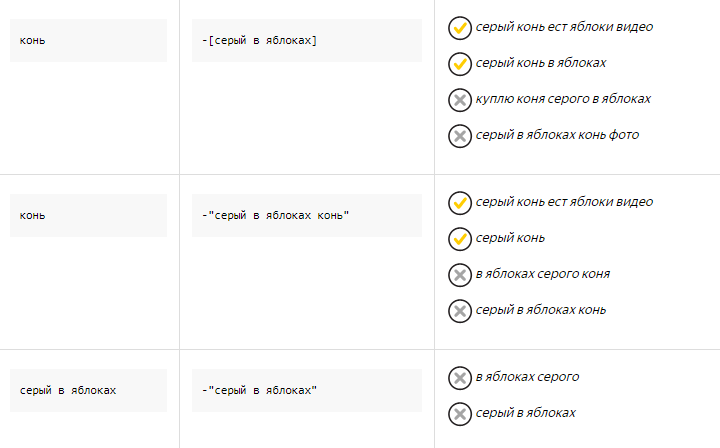Click the checkmark icon beside the two-word query "серый конь"
The width and height of the screenshot is (720, 448).
(x=460, y=239)
